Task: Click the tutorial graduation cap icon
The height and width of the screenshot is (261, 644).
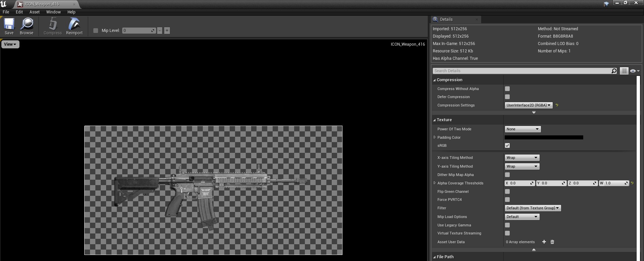Action: (x=606, y=4)
